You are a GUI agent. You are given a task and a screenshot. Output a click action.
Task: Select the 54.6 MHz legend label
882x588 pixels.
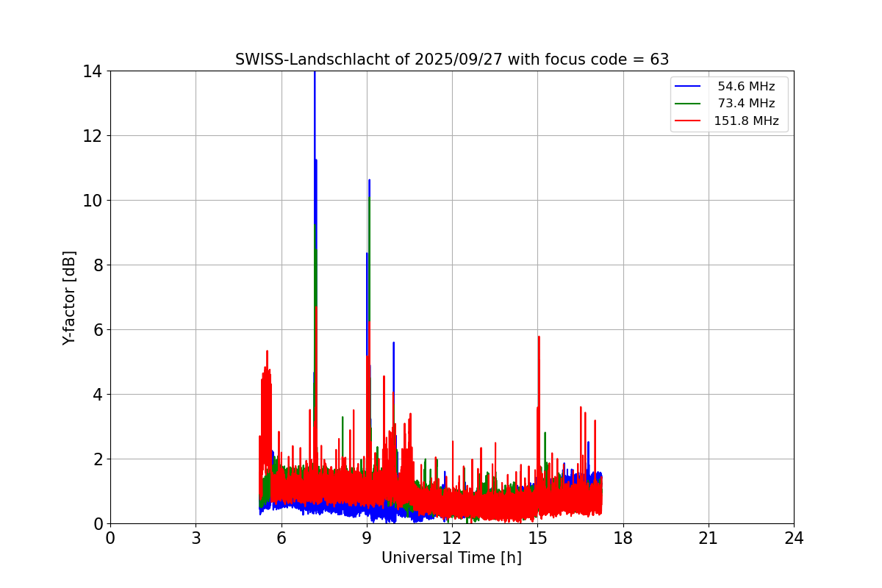[746, 87]
